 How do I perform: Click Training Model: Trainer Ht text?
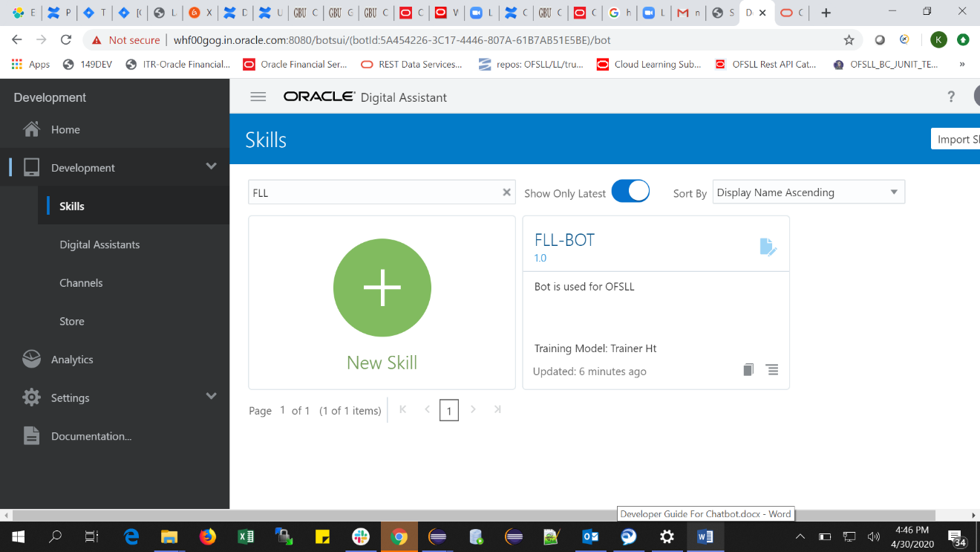[595, 348]
